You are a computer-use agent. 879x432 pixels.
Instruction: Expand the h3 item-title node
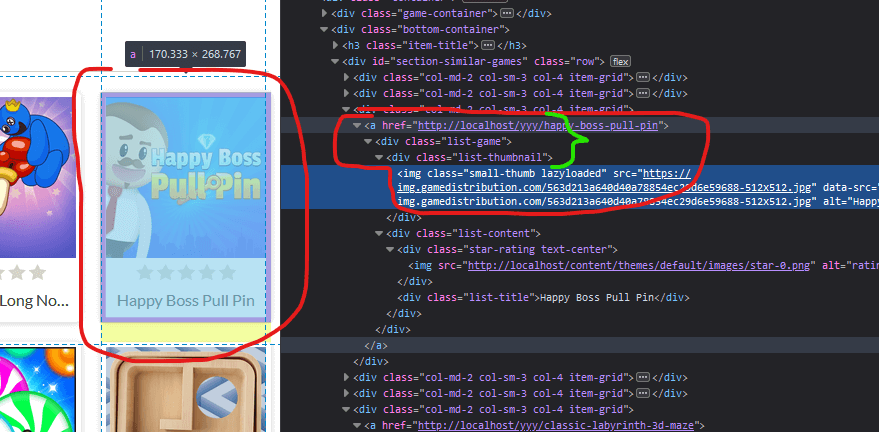[336, 45]
